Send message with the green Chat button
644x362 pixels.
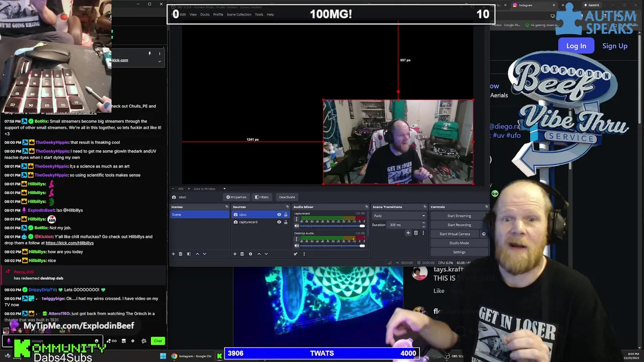click(x=158, y=341)
